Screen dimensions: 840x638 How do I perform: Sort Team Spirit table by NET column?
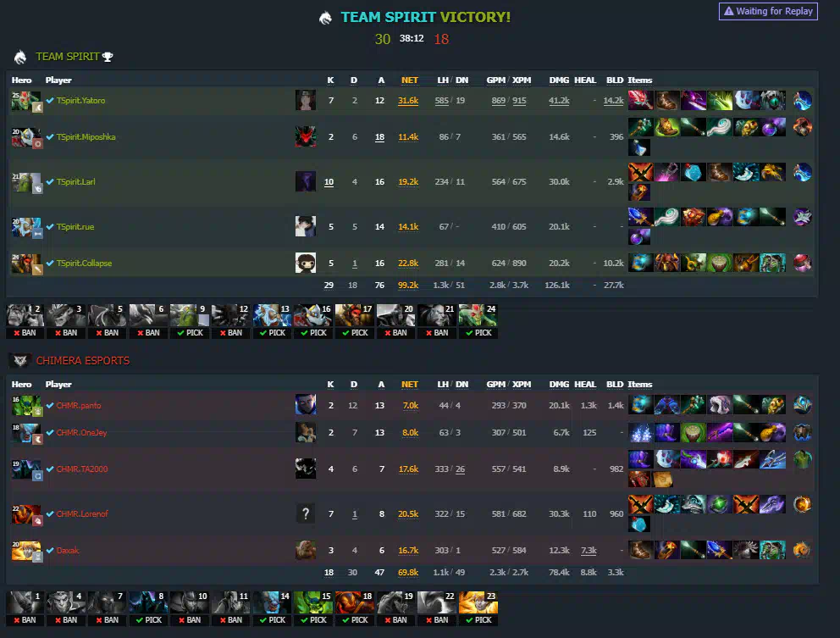tap(409, 80)
